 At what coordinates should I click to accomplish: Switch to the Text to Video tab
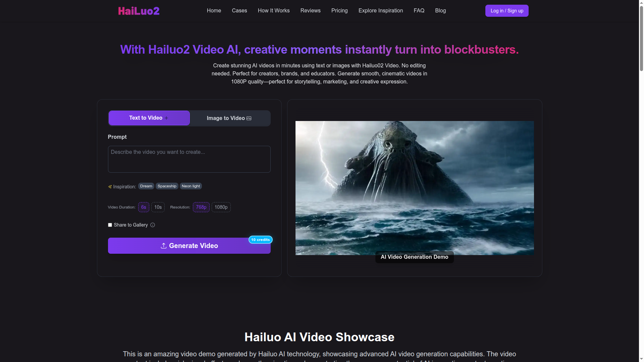pyautogui.click(x=149, y=118)
